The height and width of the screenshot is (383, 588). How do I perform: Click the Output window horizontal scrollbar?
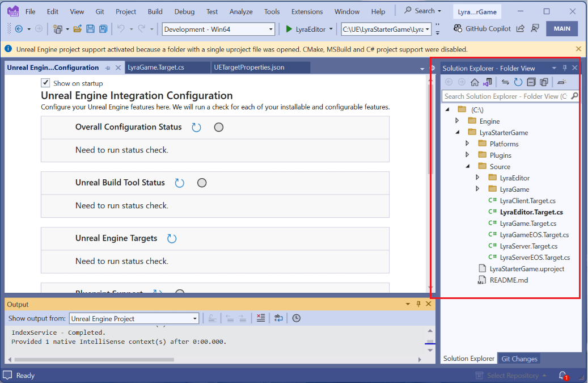tap(94, 359)
